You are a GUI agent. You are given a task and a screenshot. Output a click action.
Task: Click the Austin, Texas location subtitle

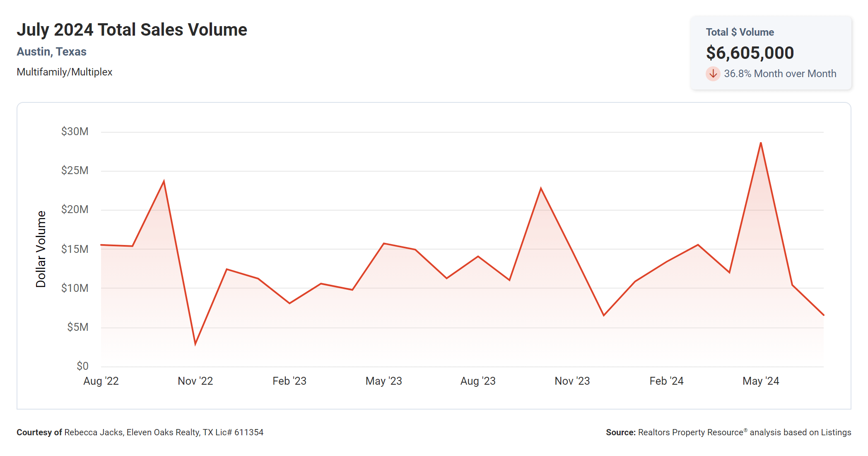pyautogui.click(x=51, y=52)
